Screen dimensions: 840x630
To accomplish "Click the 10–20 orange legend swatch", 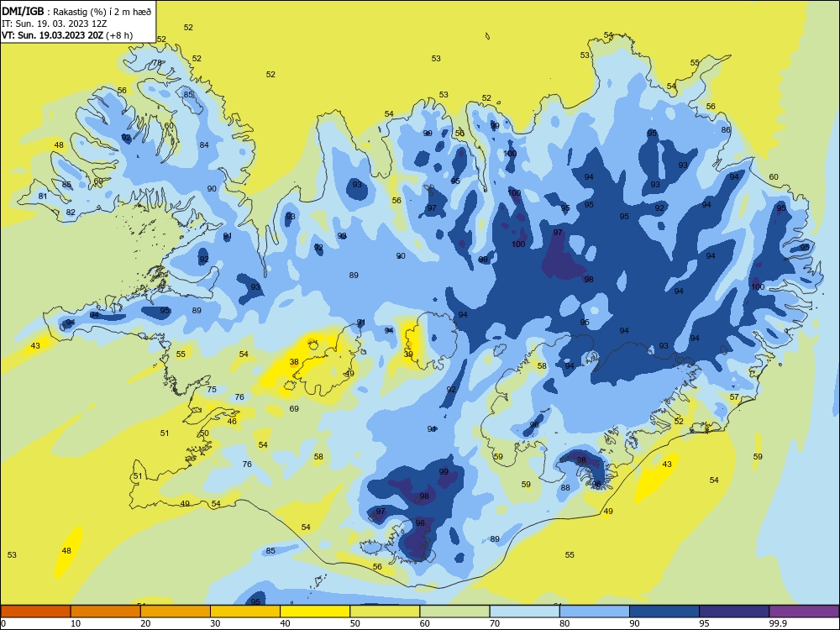I will (106, 612).
